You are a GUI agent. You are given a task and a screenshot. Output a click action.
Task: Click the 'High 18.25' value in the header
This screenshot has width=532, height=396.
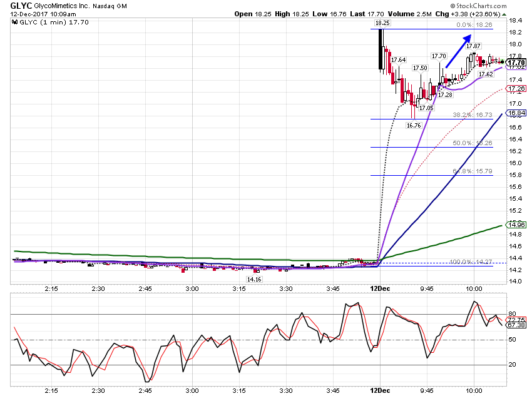pos(292,14)
